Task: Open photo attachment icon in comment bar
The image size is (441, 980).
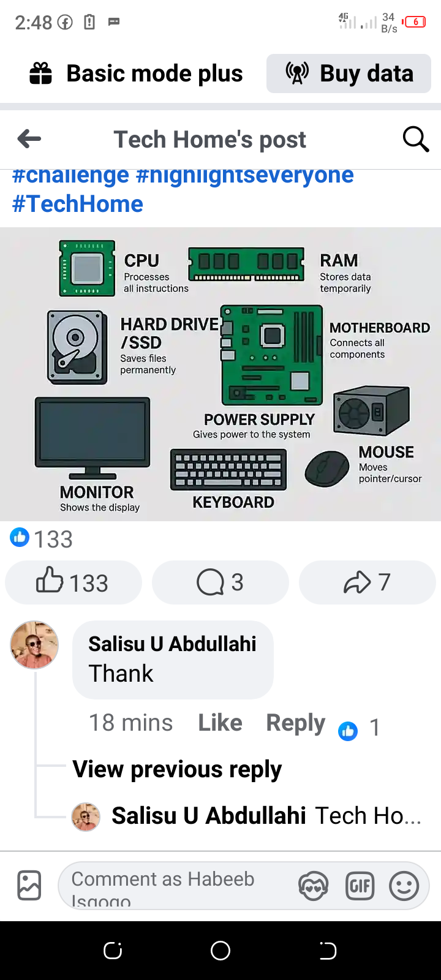Action: click(x=29, y=886)
